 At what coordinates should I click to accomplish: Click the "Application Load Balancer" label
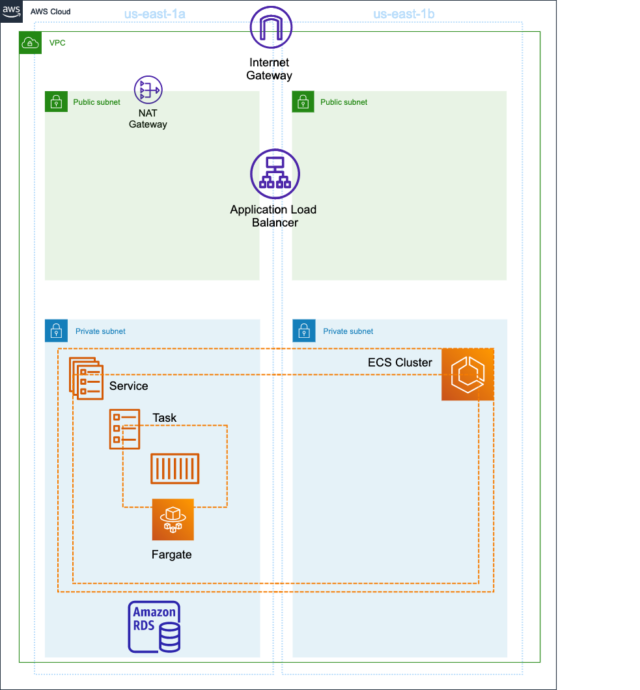tap(273, 216)
